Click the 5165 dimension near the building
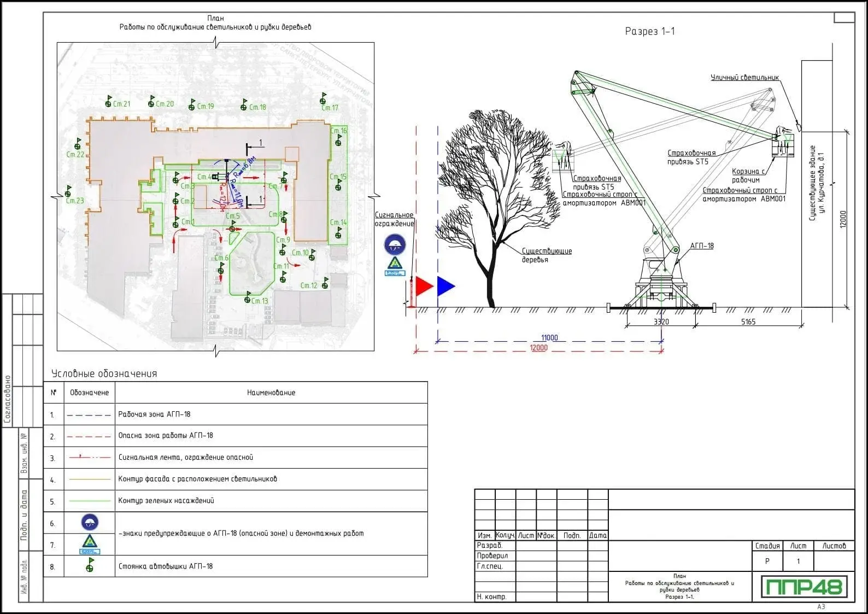This screenshot has height=614, width=868. [748, 321]
